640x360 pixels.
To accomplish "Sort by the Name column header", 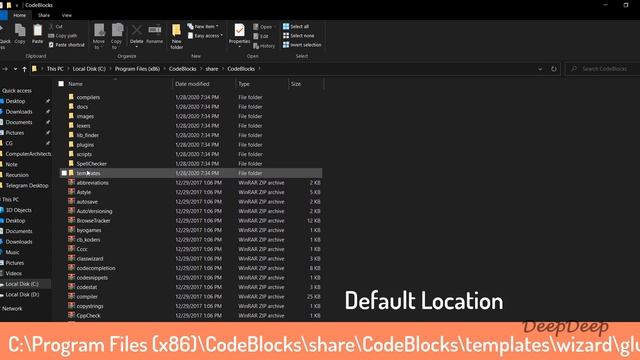I will tap(76, 84).
